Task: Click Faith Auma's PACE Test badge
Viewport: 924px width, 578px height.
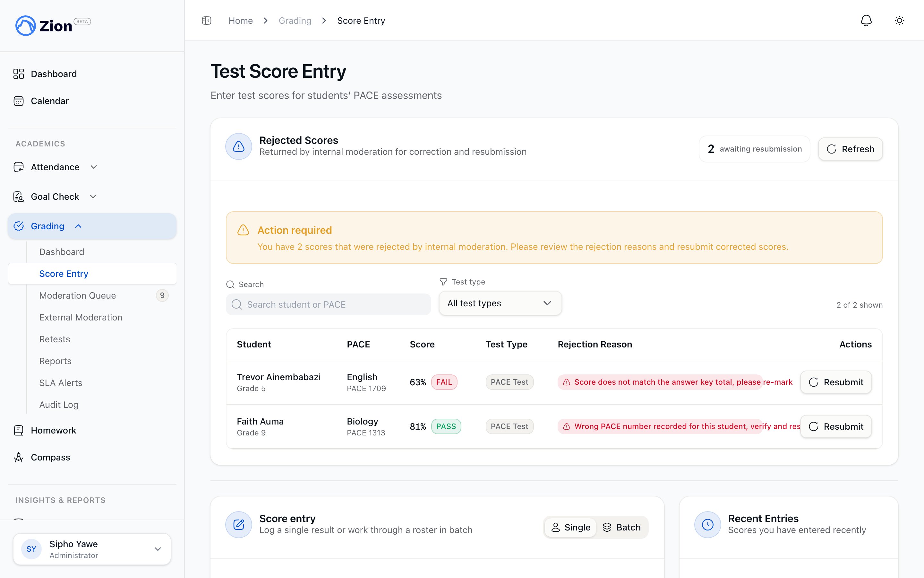Action: point(509,426)
